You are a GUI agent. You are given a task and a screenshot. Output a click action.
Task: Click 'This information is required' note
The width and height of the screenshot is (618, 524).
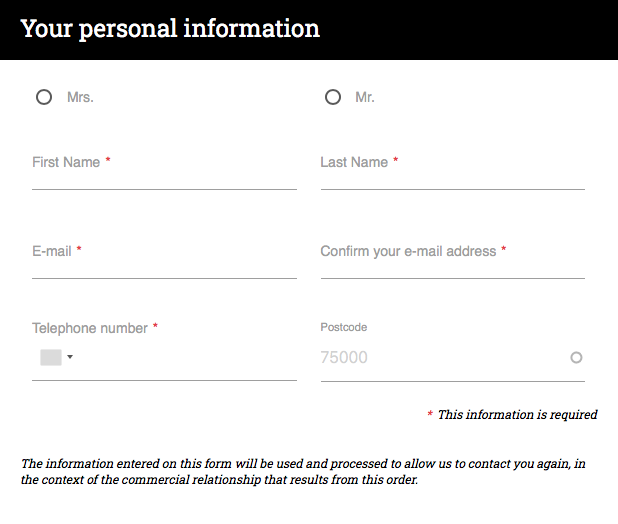pos(517,414)
